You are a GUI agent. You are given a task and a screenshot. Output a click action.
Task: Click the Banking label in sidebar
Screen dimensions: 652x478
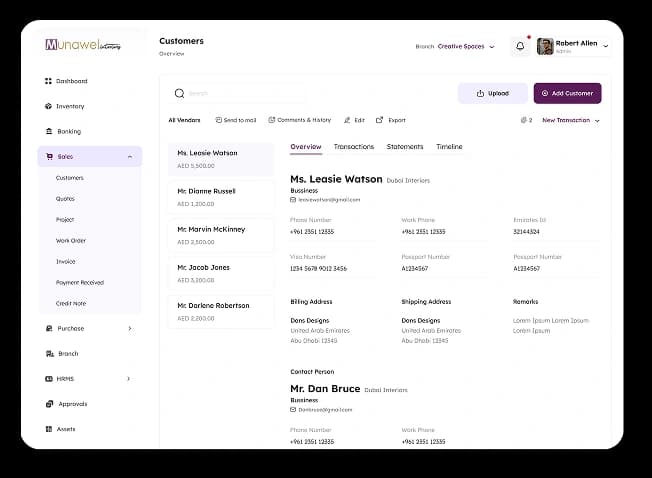pyautogui.click(x=69, y=131)
